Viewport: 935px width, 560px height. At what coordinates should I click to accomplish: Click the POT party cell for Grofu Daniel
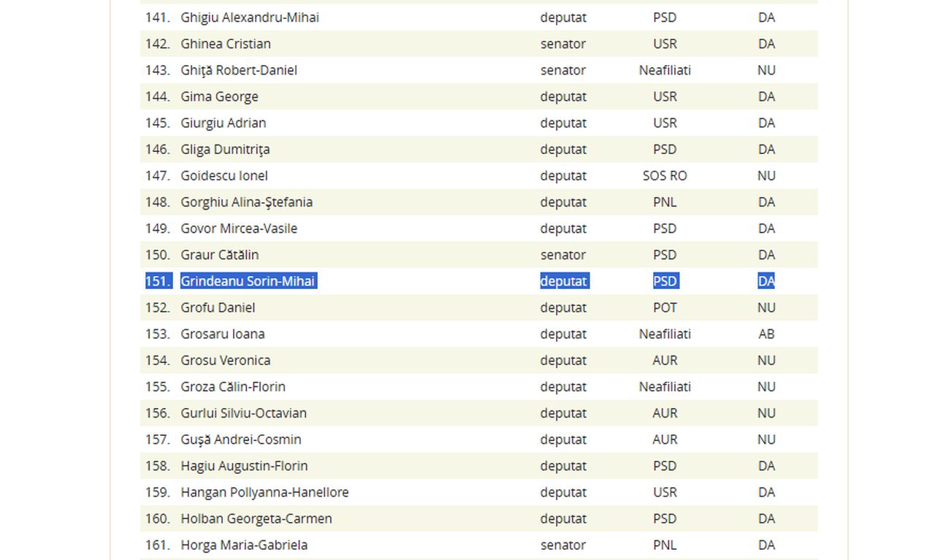coord(665,307)
